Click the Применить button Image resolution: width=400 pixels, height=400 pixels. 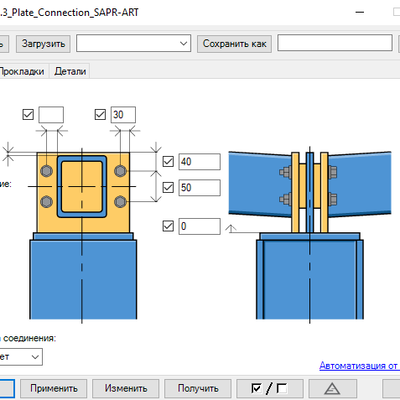(x=54, y=388)
